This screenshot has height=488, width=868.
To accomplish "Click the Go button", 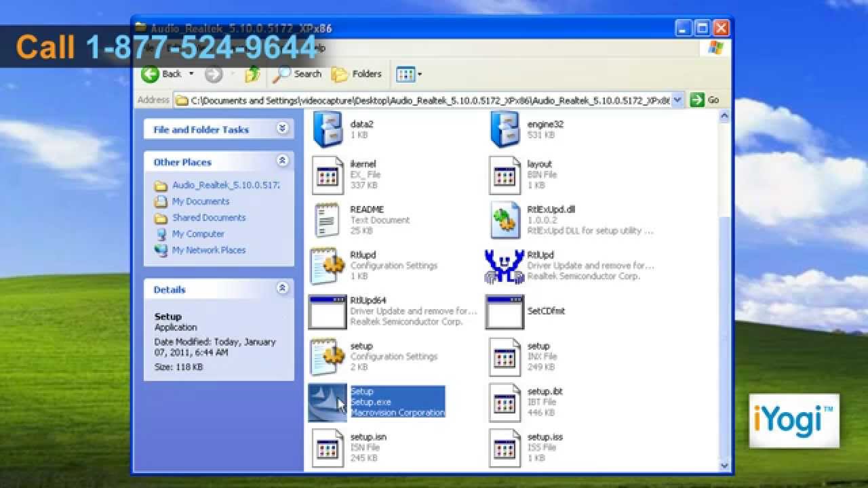I will click(705, 100).
